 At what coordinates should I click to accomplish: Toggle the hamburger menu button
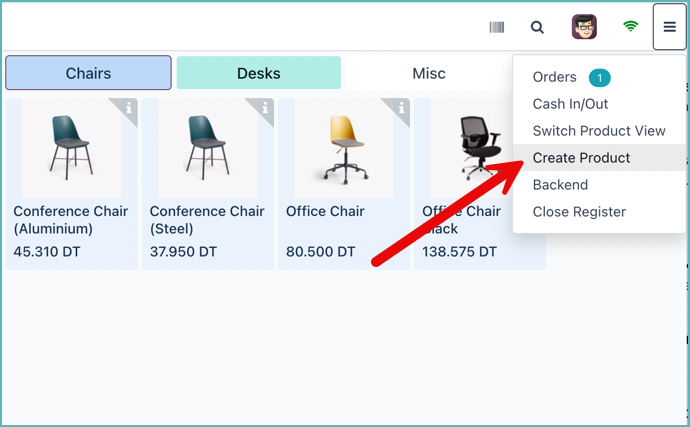[x=669, y=27]
